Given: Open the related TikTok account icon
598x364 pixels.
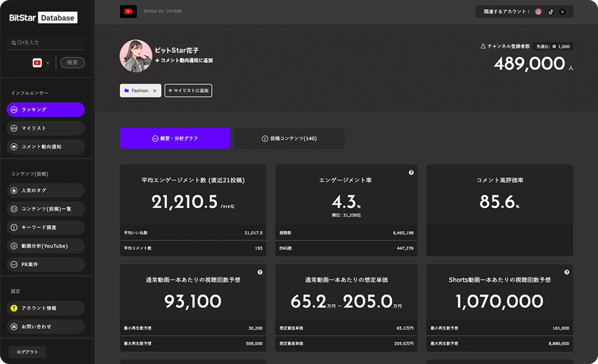Looking at the screenshot, I should click(x=551, y=12).
